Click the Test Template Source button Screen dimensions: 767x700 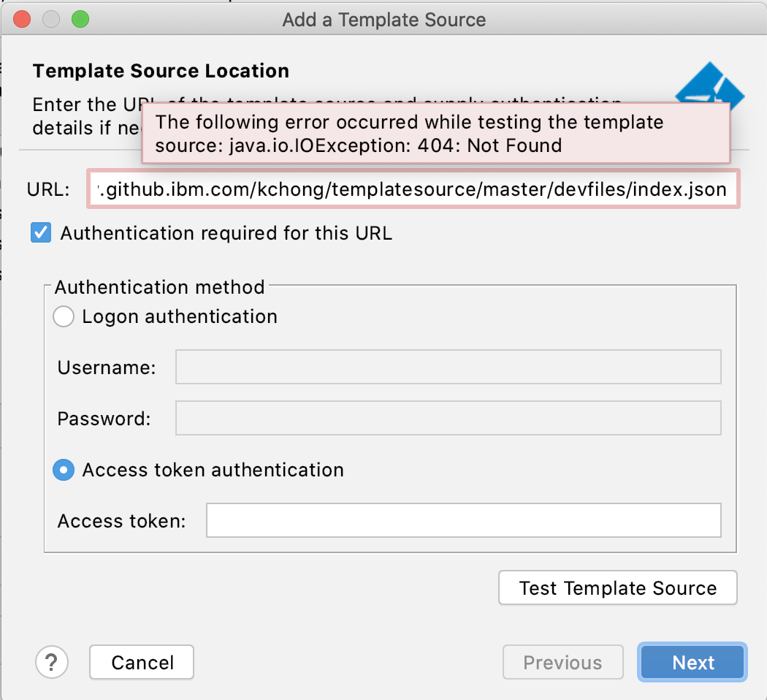click(x=617, y=587)
